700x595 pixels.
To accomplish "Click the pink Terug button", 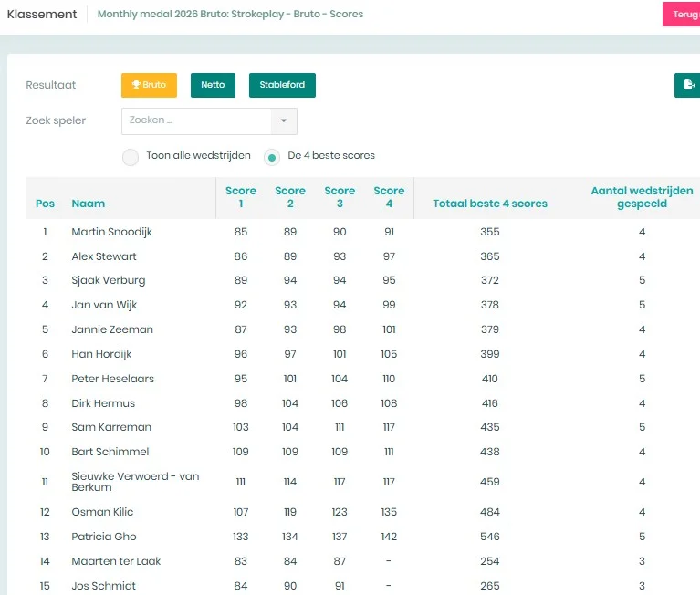I will [682, 15].
